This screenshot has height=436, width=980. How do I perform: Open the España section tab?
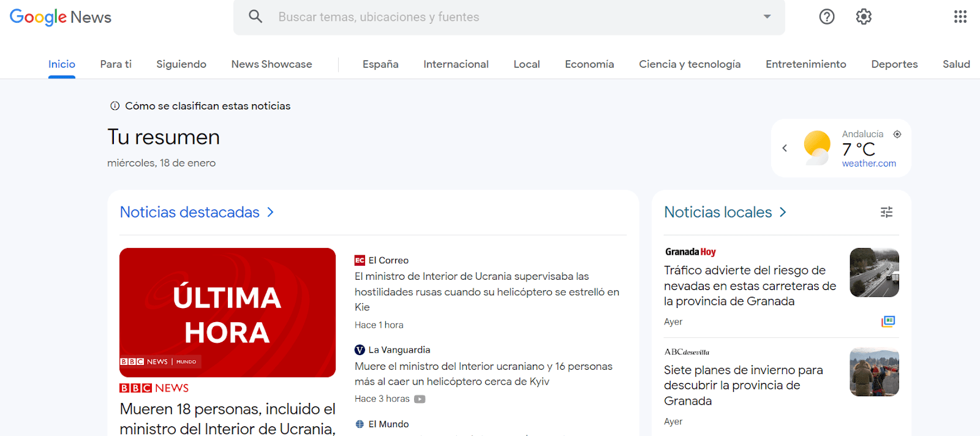pos(380,64)
